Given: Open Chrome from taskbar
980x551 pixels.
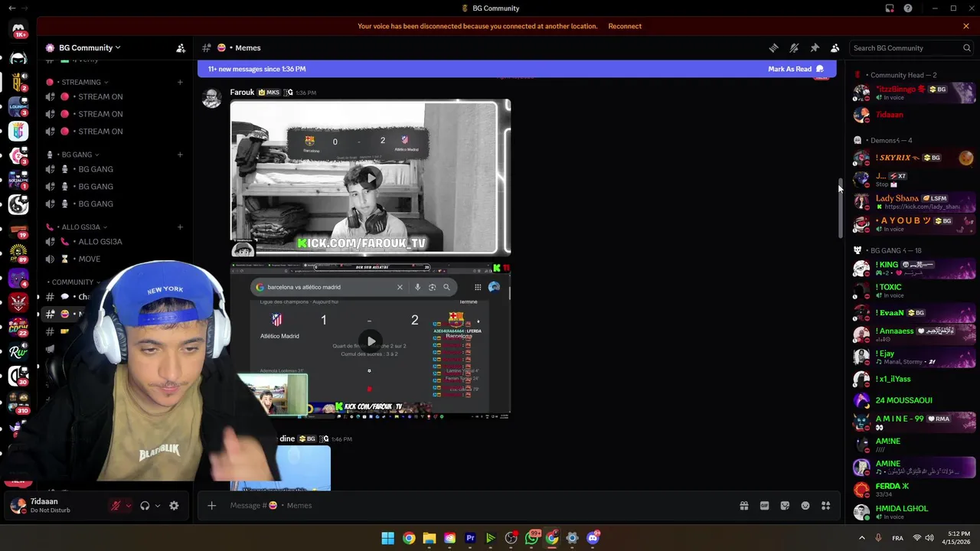Looking at the screenshot, I should tap(409, 538).
